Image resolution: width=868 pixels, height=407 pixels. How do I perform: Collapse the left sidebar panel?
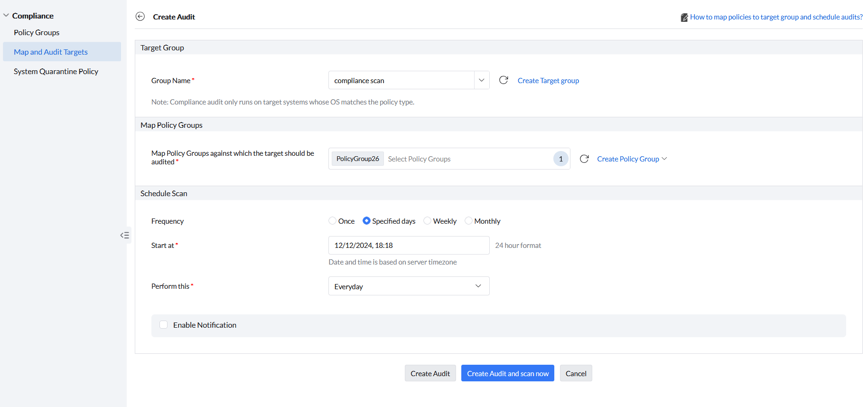click(125, 235)
